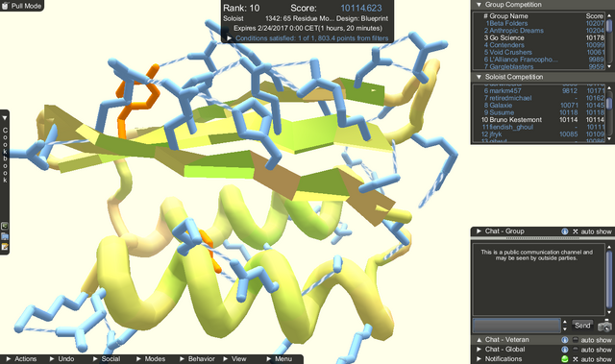Open the Behavior menu

(x=197, y=359)
